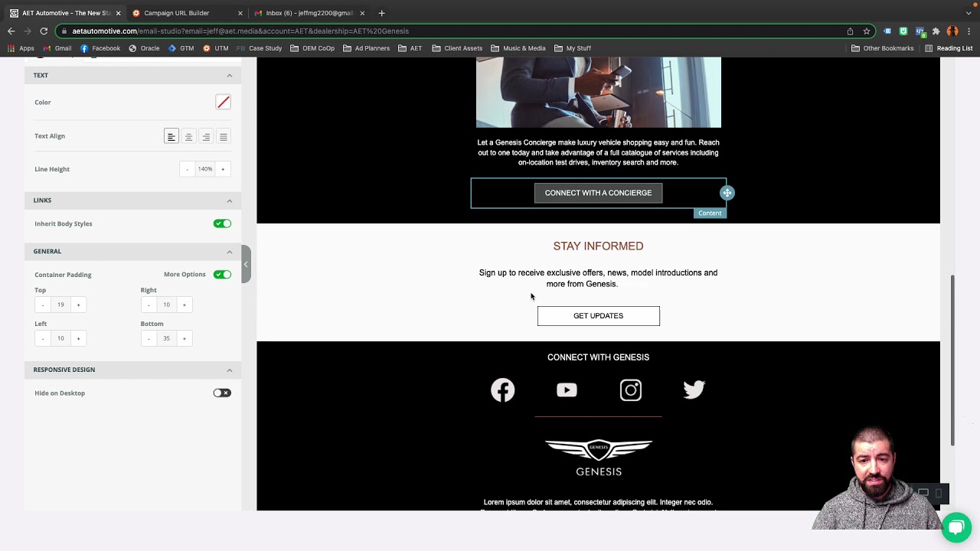Viewport: 980px width, 551px height.
Task: Open the Client Assets bookmarks folder
Action: click(x=457, y=48)
